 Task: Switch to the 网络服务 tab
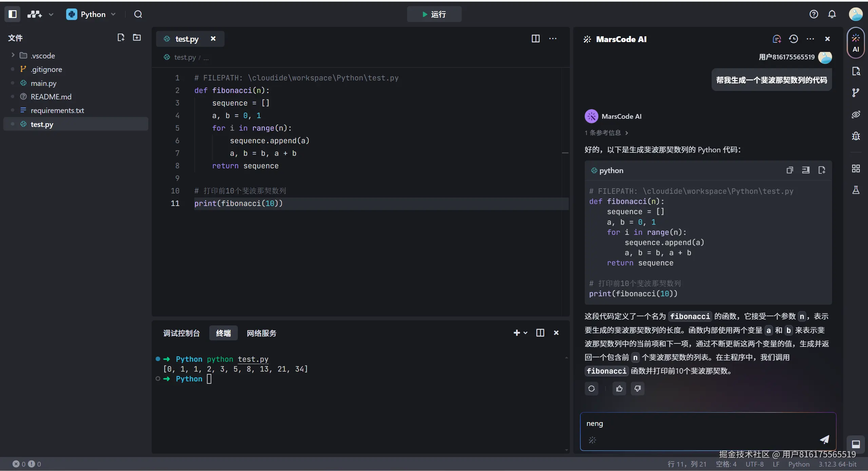[262, 333]
